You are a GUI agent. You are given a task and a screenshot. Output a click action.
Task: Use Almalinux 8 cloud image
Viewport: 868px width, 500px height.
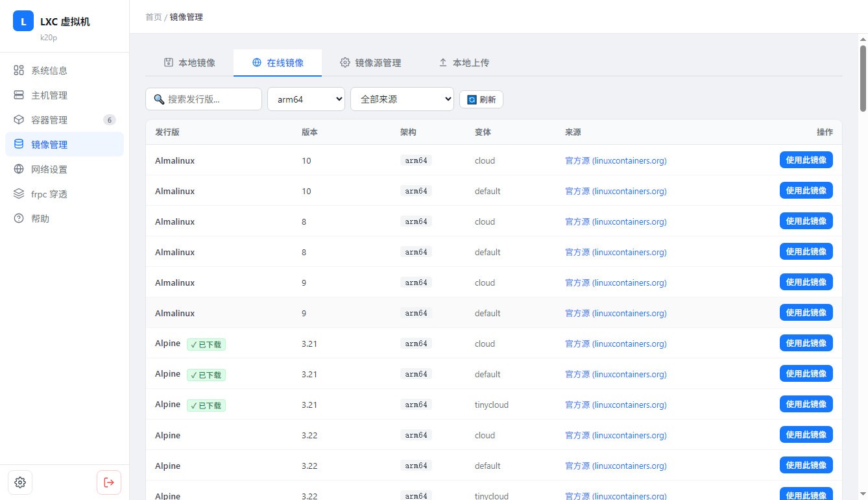(x=806, y=221)
